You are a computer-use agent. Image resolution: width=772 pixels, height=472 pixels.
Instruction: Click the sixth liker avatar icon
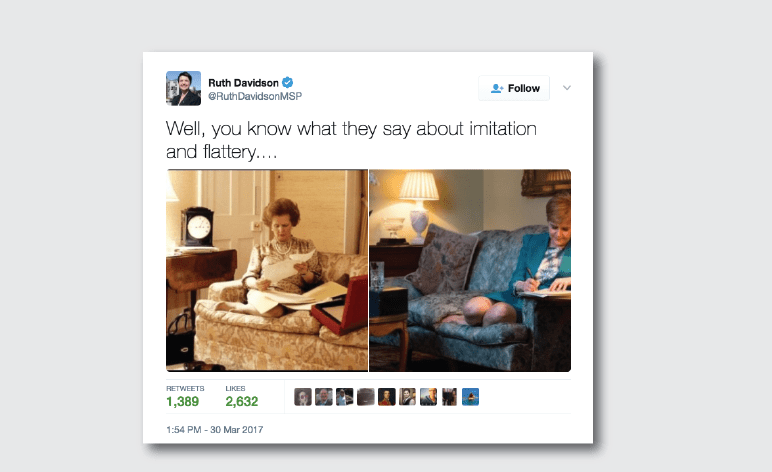(408, 397)
